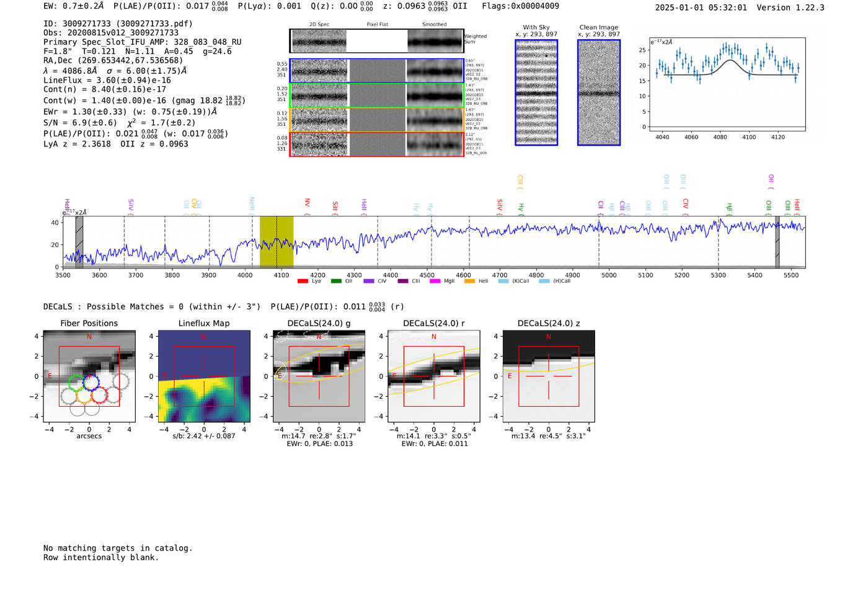Select the CIII legend color swatch

point(403,281)
